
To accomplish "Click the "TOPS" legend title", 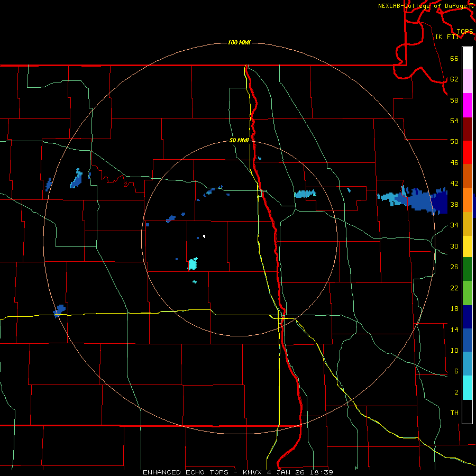I will [465, 32].
